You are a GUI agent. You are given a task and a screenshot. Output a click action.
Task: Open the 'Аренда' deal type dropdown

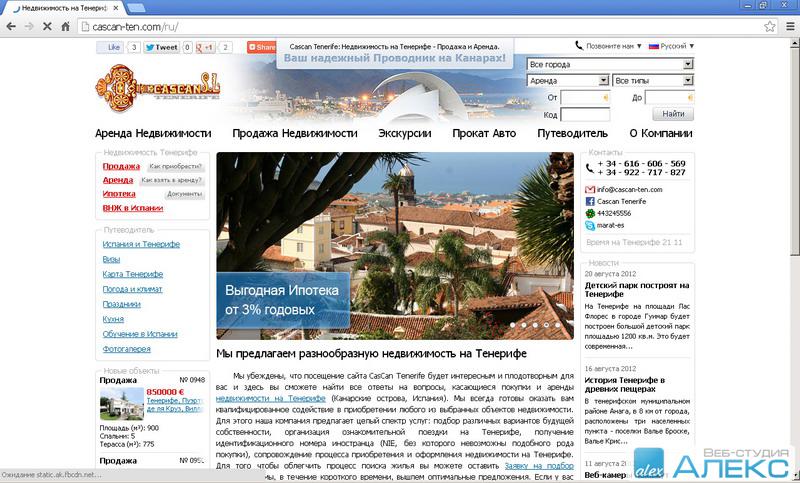(567, 80)
